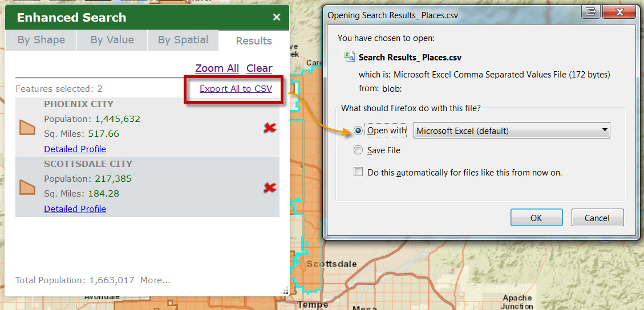
Task: Click the Phoenix City polygon icon
Action: (x=27, y=128)
